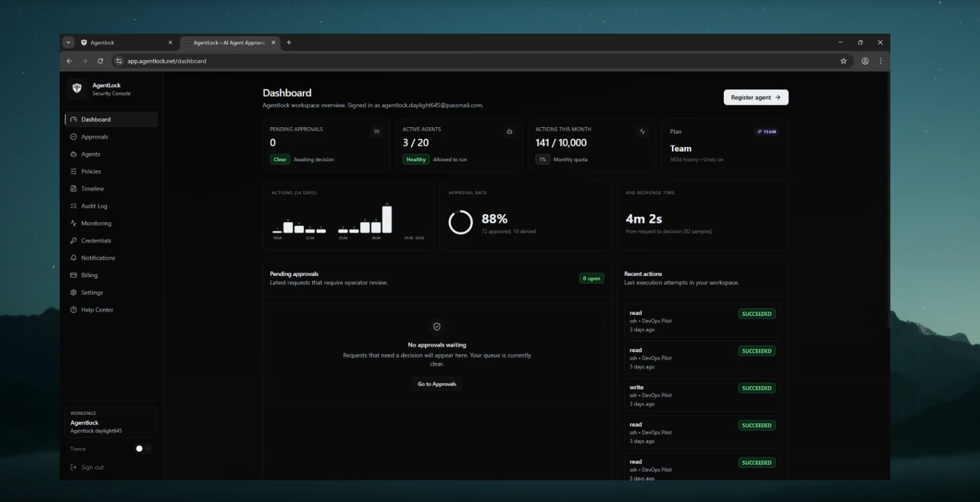The width and height of the screenshot is (980, 502).
Task: Click the question icon beside Help Center
Action: tap(74, 310)
